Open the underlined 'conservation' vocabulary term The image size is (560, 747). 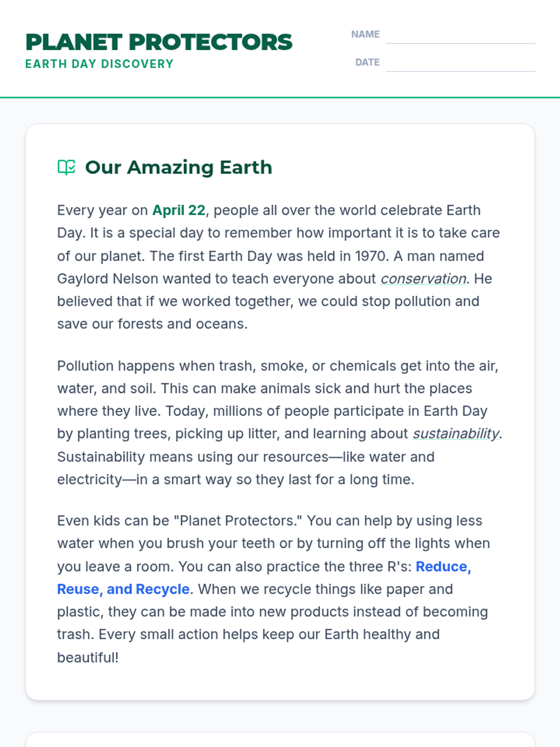click(x=423, y=279)
